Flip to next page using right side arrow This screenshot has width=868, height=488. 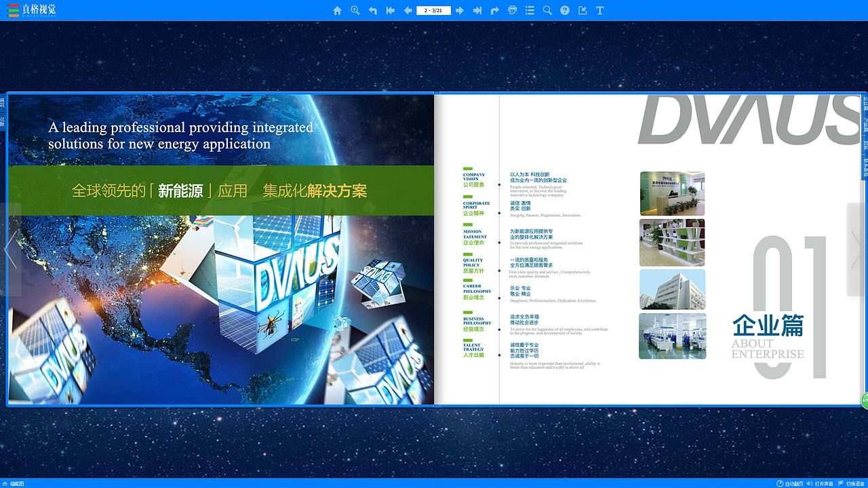click(x=857, y=249)
